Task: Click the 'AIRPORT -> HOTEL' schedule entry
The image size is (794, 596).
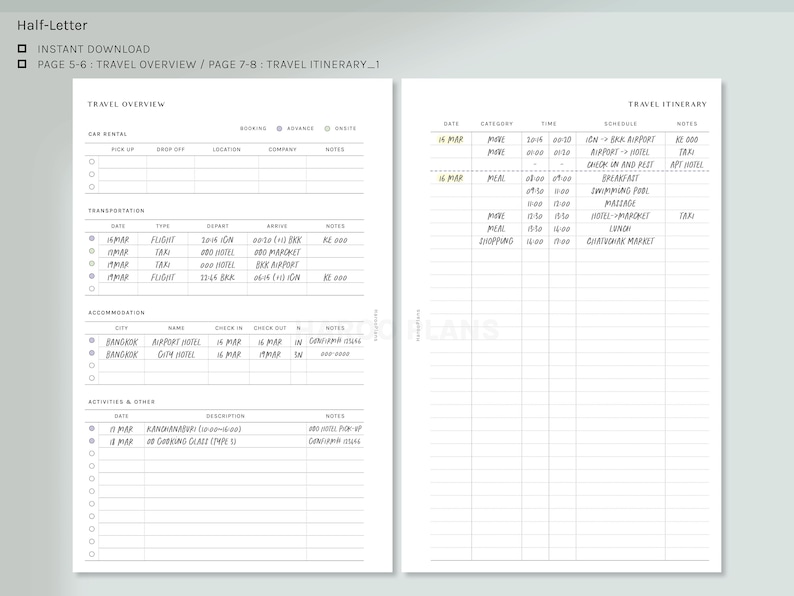Action: tap(620, 152)
